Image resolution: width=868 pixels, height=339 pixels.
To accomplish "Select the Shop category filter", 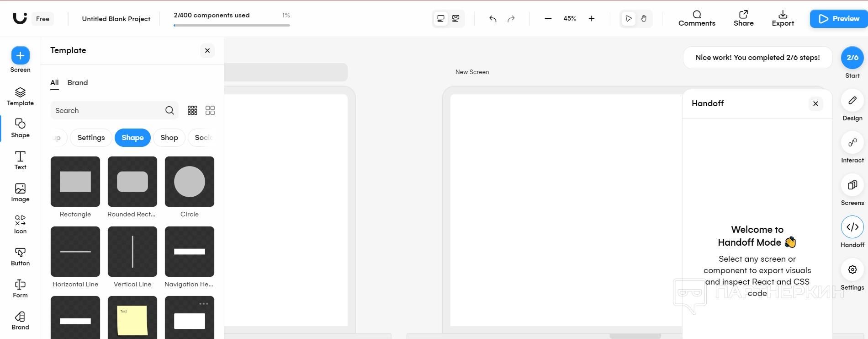I will pyautogui.click(x=169, y=138).
